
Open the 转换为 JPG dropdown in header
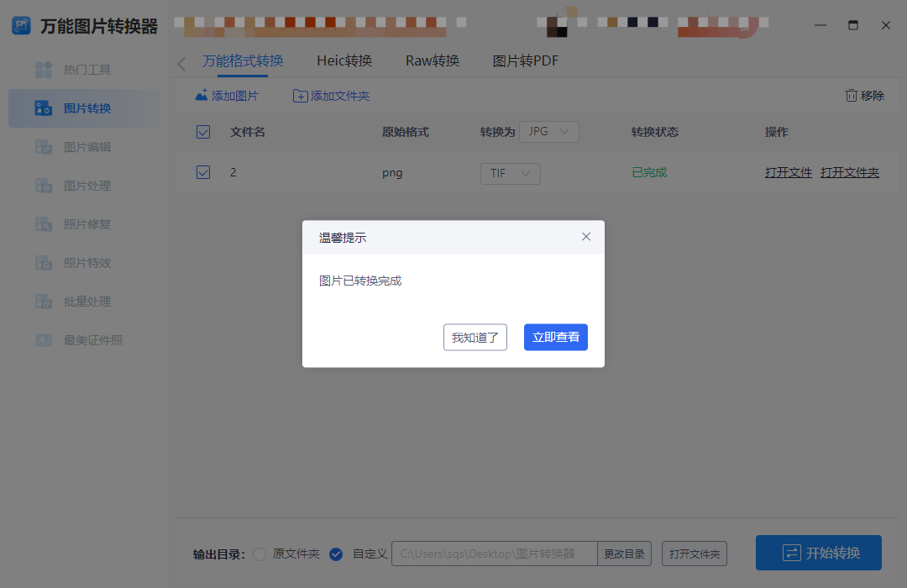point(549,132)
